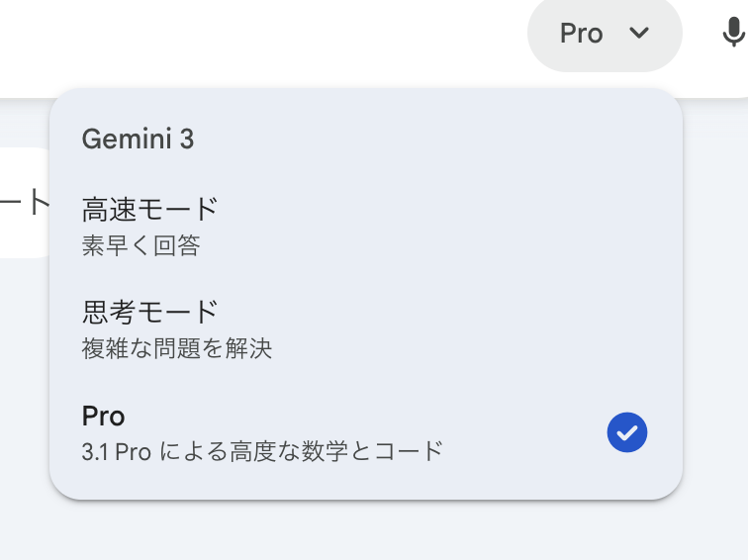Click the "Pro" label in the top selector
Screen dimensions: 748x560
pos(581,34)
